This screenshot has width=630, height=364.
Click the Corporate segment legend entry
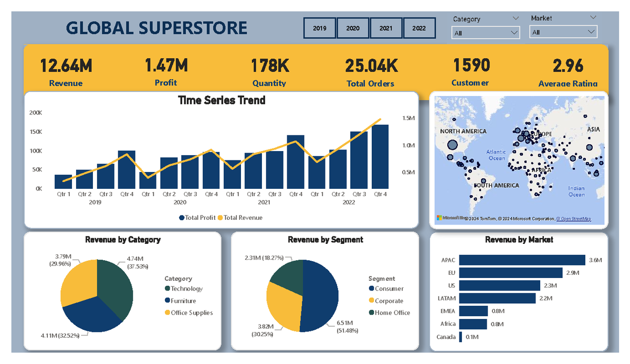[386, 301]
